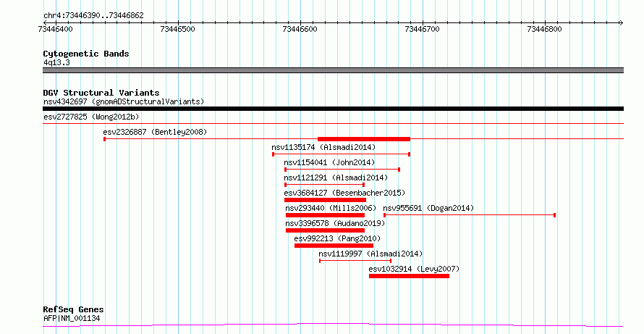Select the red bar under esv3684127
644x334 pixels.
[325, 200]
